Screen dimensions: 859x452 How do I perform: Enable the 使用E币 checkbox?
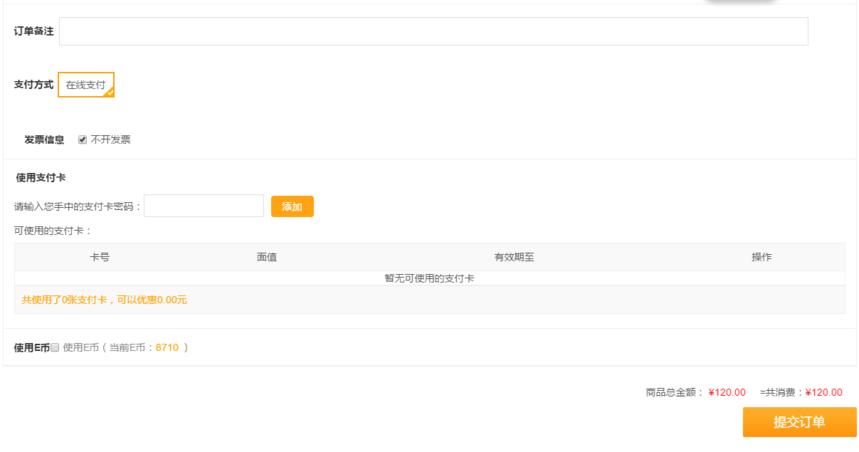coord(55,348)
